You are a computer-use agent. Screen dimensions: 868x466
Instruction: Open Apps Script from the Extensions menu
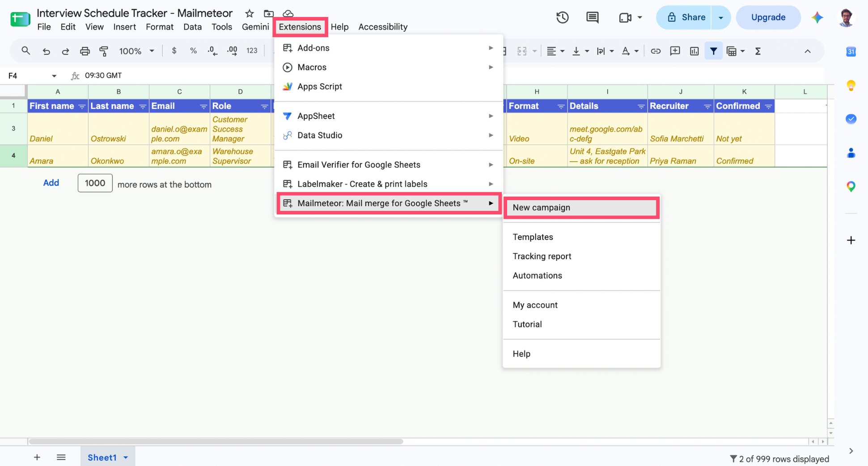coord(388,87)
